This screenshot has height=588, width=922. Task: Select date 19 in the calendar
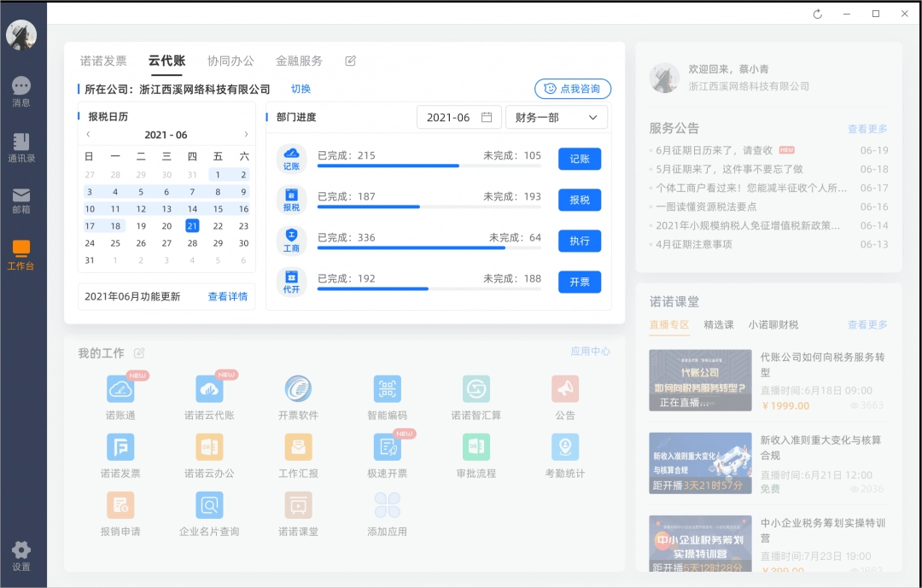[141, 226]
